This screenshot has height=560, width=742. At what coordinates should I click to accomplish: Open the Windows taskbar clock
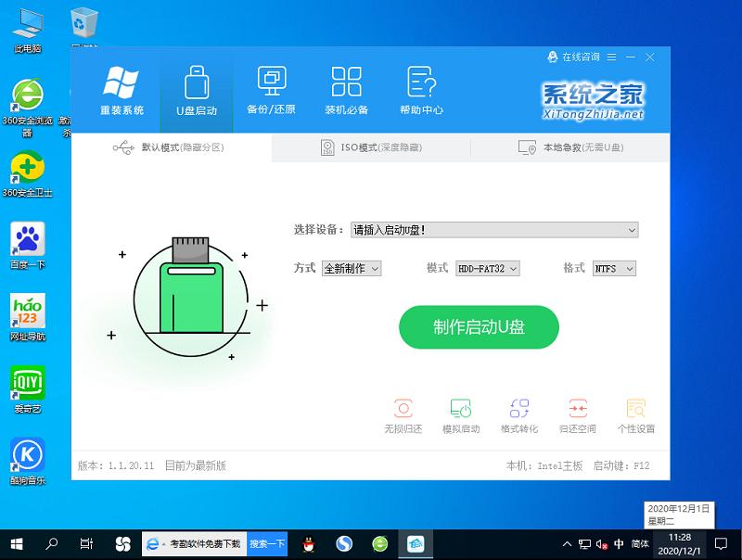679,543
